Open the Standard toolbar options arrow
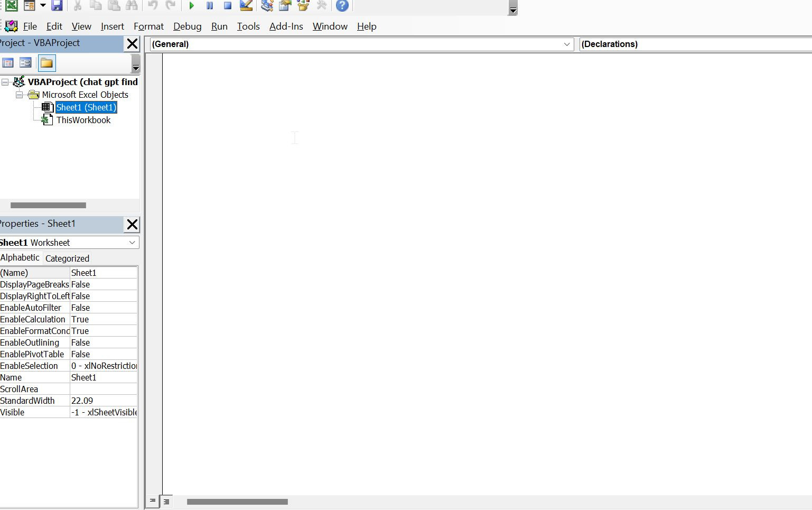812x510 pixels. [513, 8]
